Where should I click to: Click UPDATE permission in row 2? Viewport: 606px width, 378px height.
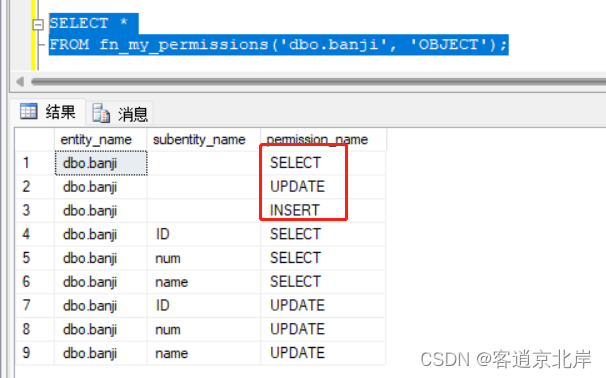323,187
